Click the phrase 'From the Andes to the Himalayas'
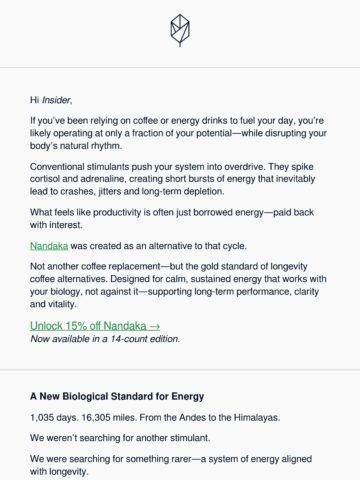Screen dimensions: 360x480 tap(210, 417)
